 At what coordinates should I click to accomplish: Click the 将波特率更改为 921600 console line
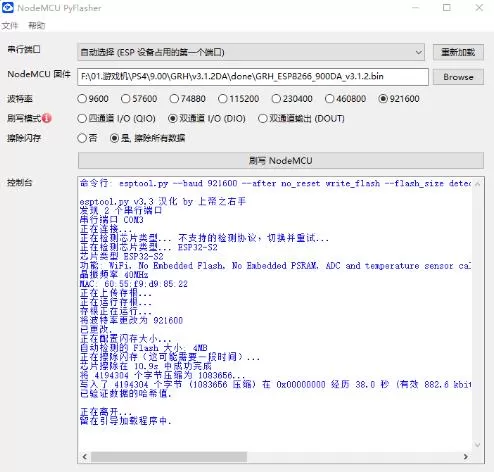(x=131, y=320)
